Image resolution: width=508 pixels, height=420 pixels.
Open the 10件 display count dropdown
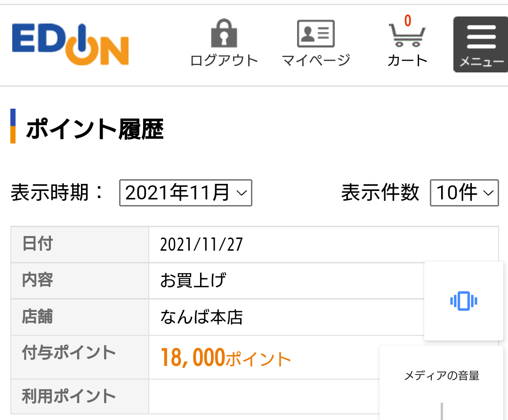(464, 193)
